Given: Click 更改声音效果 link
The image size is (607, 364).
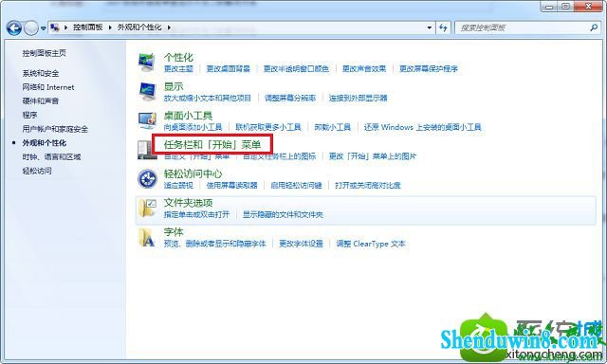Looking at the screenshot, I should (x=364, y=69).
